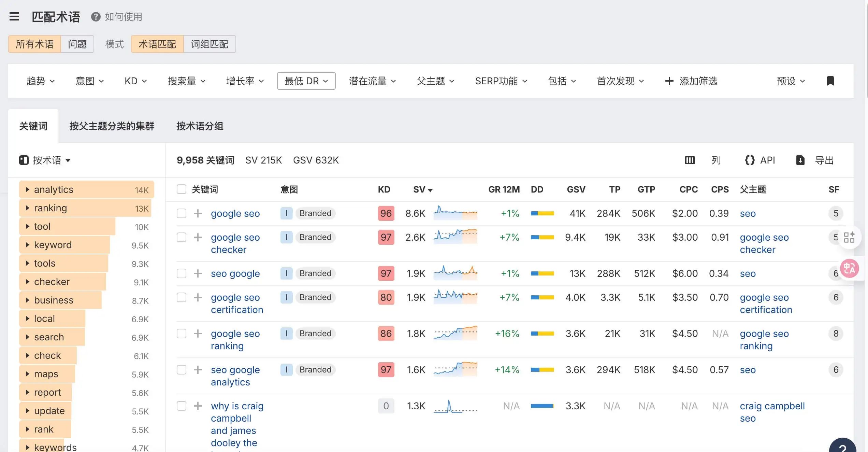Click the columns layout icon next to 列
868x452 pixels.
coord(690,160)
